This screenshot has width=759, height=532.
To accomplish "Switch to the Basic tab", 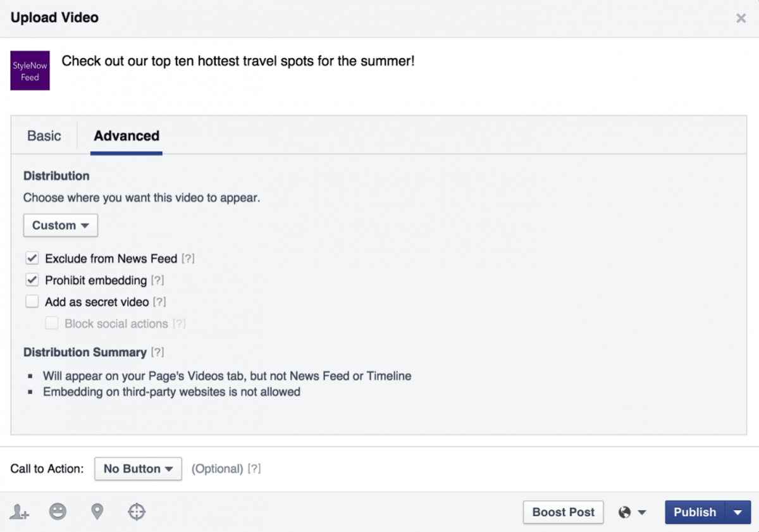I will 44,135.
